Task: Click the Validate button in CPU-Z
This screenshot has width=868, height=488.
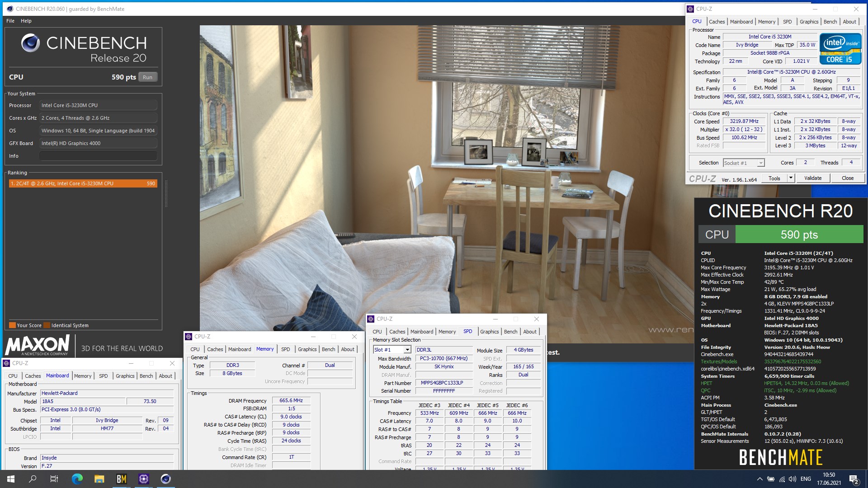Action: [813, 178]
